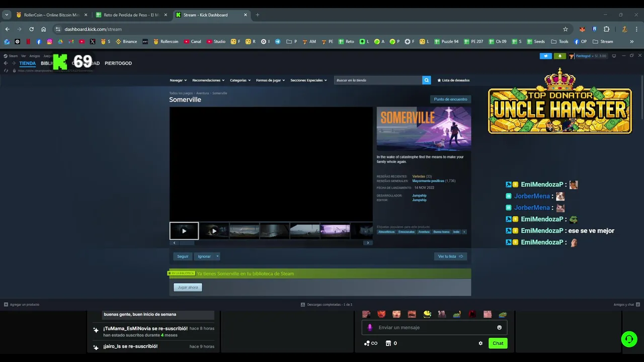Click the chat shop icon showing 0
644x362 pixels.
(391, 343)
